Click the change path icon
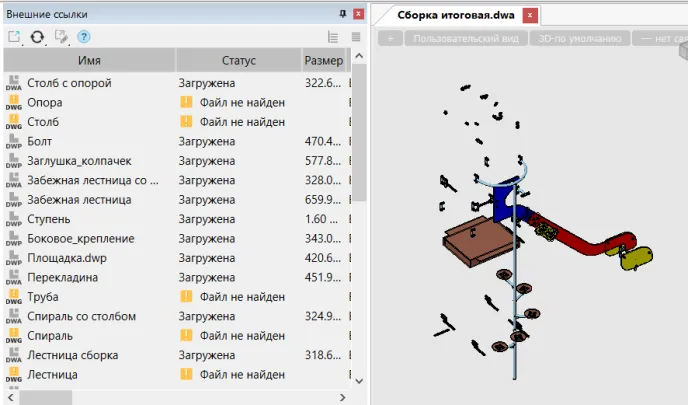 click(x=61, y=37)
